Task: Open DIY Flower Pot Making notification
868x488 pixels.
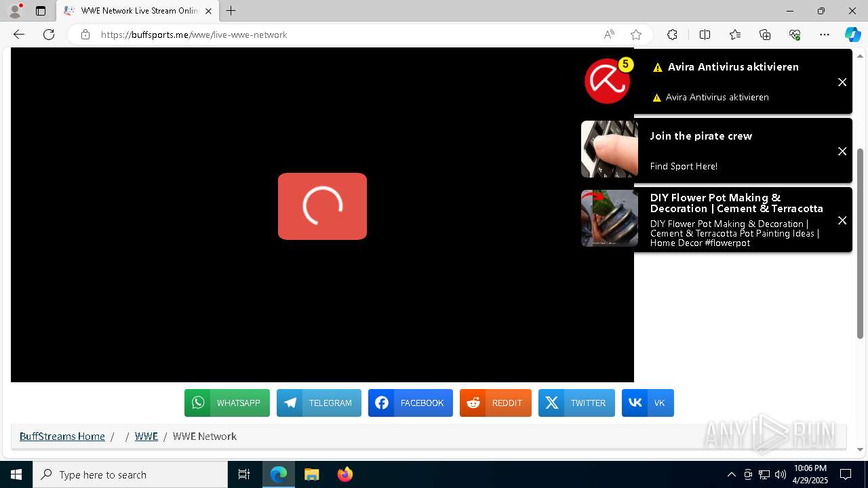Action: [x=736, y=203]
